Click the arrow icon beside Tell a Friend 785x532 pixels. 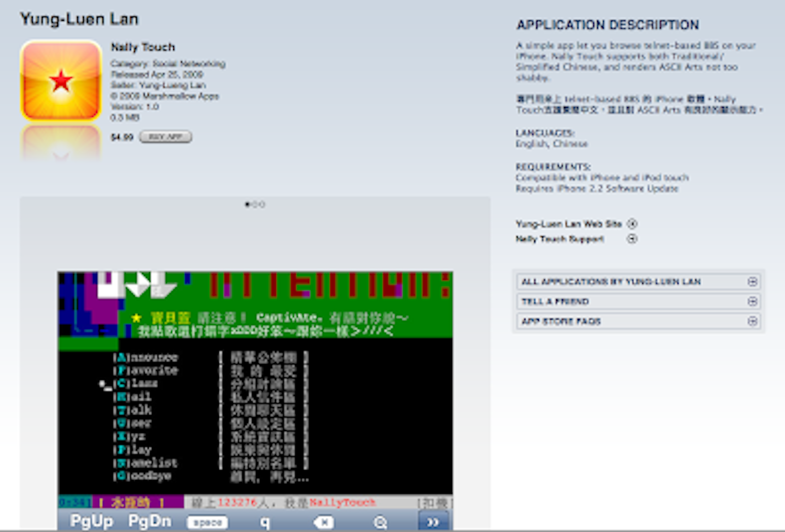(x=752, y=301)
